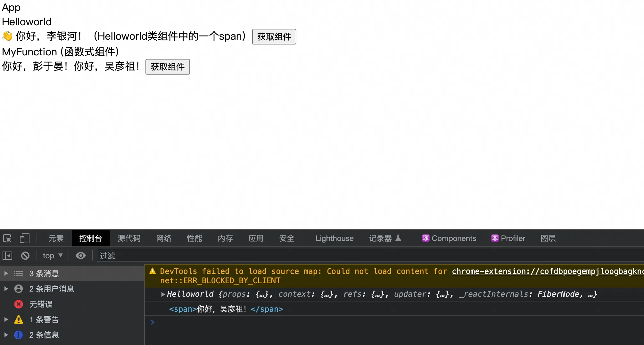The image size is (644, 345).
Task: Activate the inspect element picker icon
Action: (x=7, y=238)
